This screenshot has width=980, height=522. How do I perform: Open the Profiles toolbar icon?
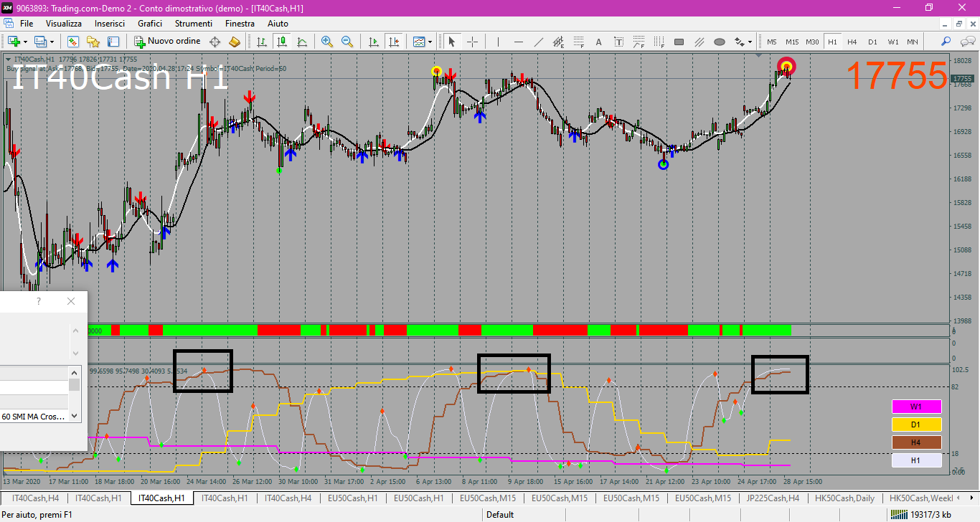tap(40, 42)
